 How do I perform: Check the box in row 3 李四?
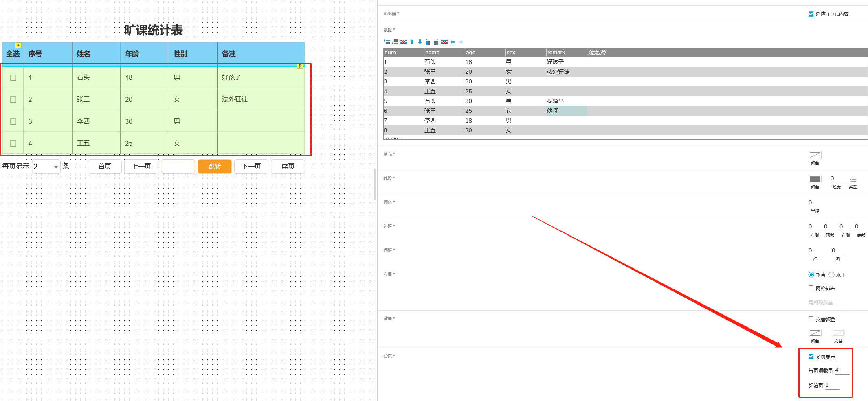pos(13,121)
